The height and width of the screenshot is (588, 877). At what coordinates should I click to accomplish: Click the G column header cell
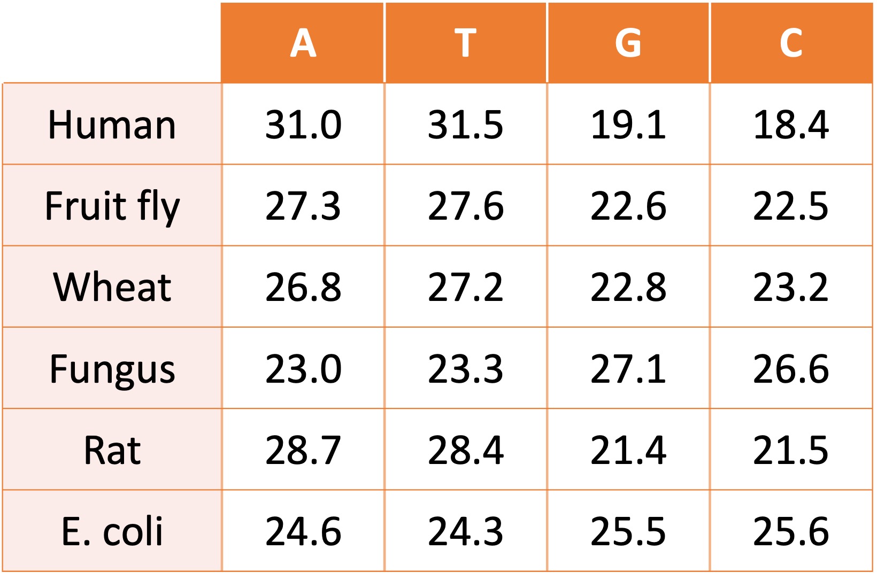pyautogui.click(x=628, y=43)
